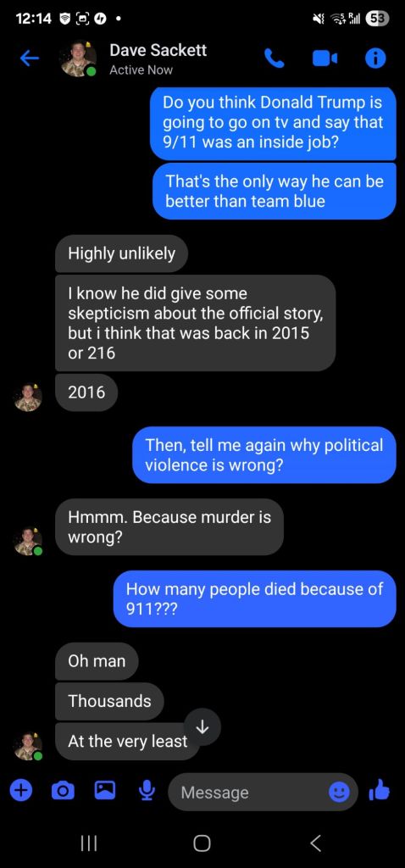405x868 pixels.
Task: Send a thumbs-up like
Action: [379, 791]
